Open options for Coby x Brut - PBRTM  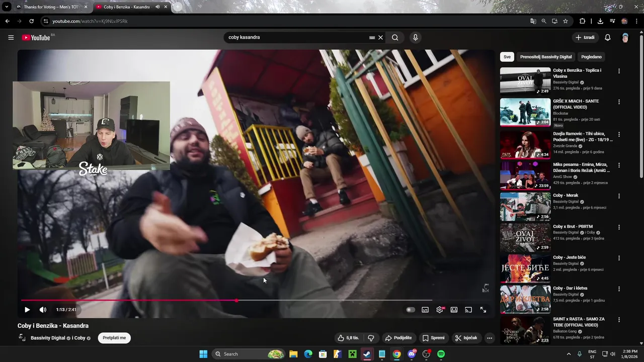(619, 227)
